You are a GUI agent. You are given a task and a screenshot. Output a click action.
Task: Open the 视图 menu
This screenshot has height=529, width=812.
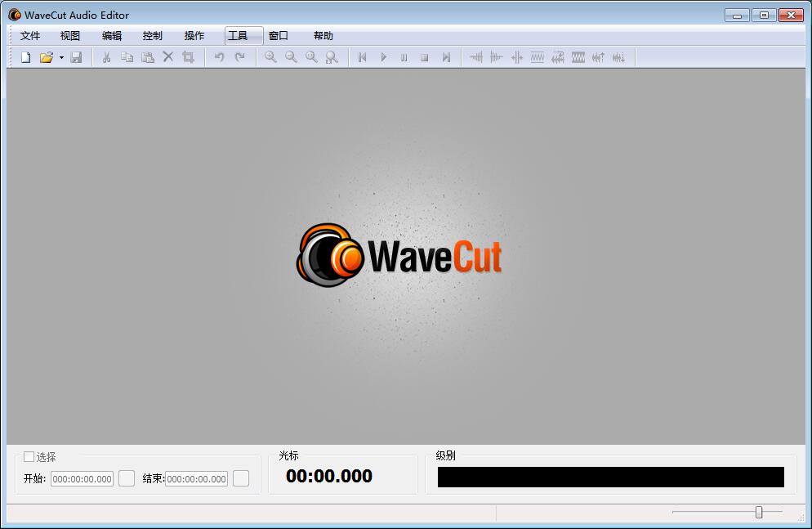(70, 36)
